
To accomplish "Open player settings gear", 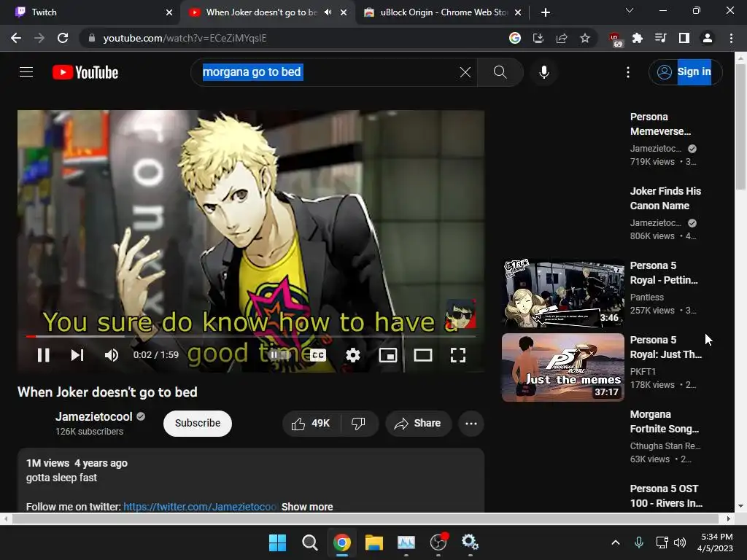I will tap(352, 355).
